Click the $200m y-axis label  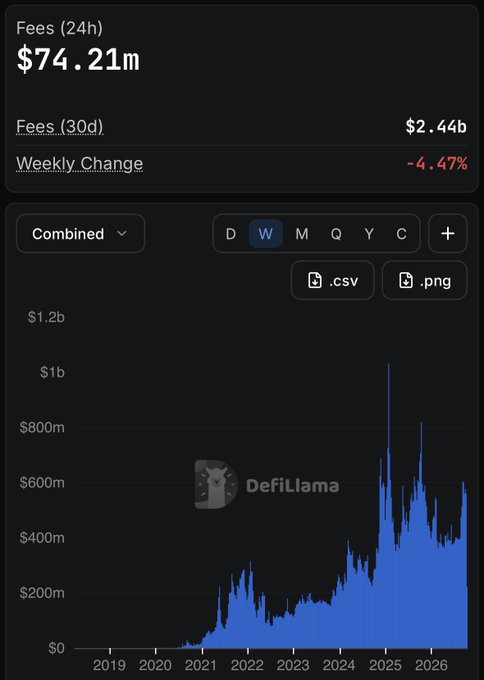pos(42,593)
